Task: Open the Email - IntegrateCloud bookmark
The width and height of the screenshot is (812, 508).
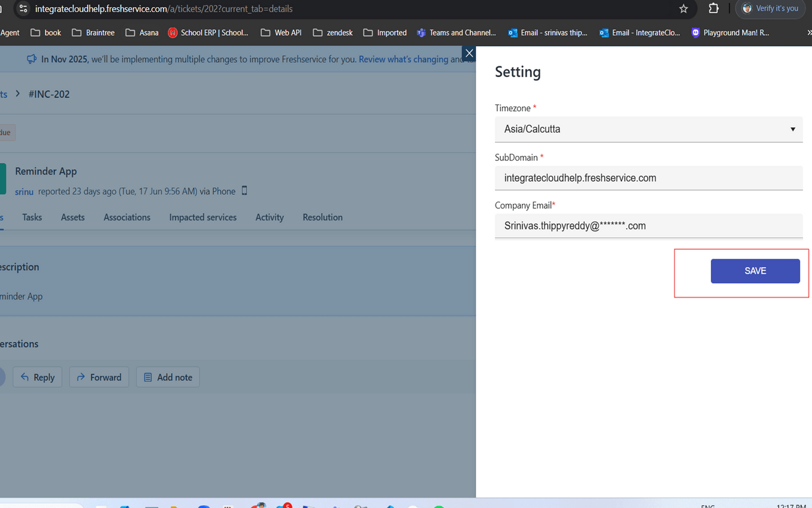Action: 639,33
